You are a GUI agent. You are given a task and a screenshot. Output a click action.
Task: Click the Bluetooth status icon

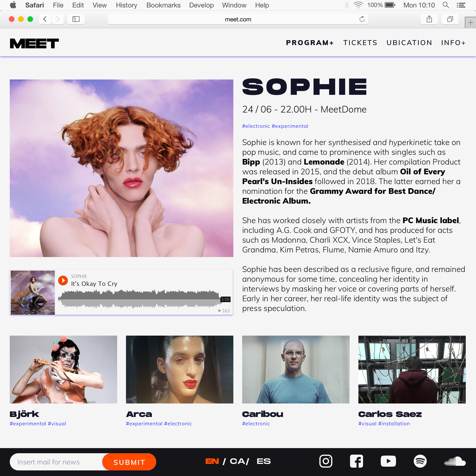[347, 5]
